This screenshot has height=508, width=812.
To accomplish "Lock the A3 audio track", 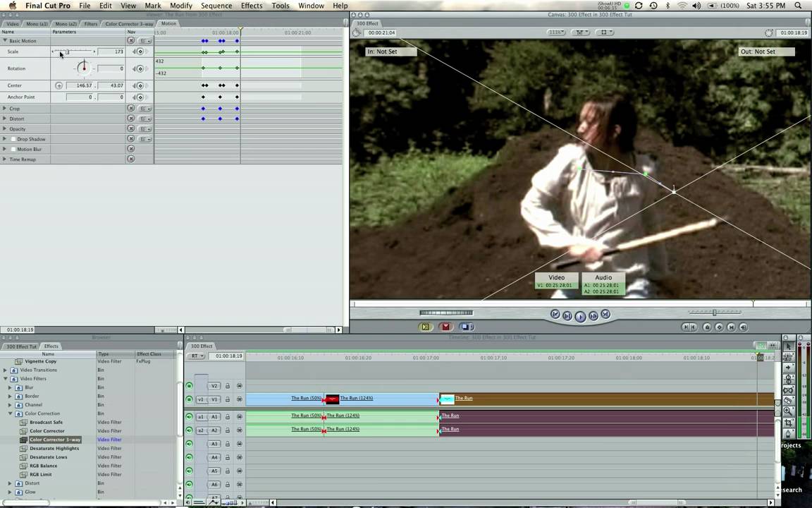I will 228,445.
